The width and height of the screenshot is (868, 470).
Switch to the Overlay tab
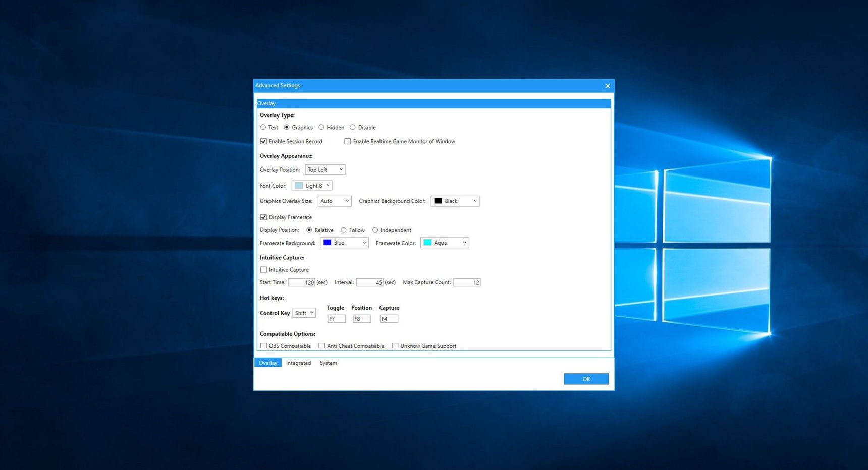pos(268,363)
